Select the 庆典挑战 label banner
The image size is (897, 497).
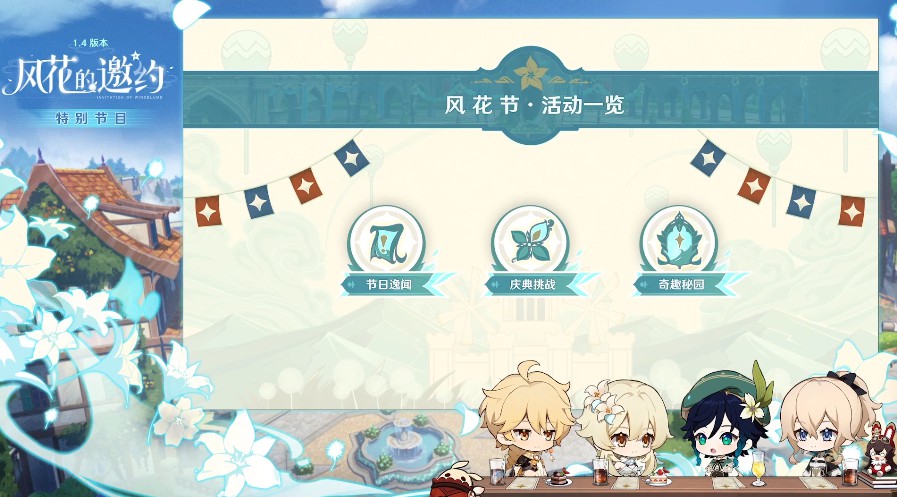coord(531,284)
